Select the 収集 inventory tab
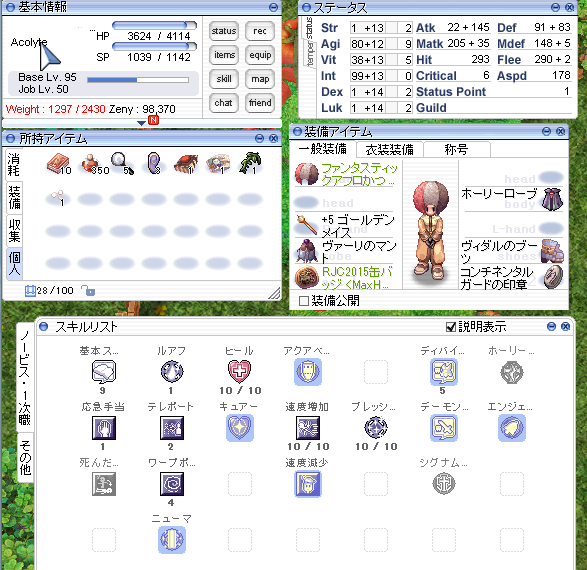 tap(14, 231)
